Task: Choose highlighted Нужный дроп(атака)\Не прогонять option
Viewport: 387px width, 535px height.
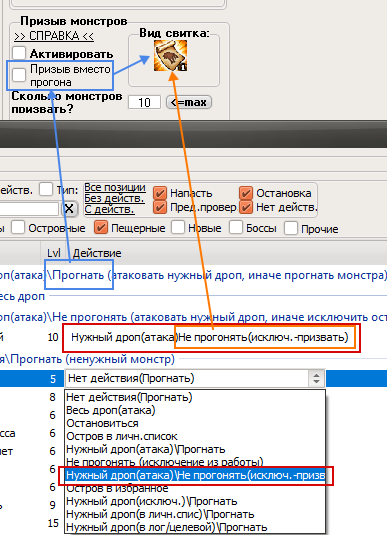Action: click(195, 475)
